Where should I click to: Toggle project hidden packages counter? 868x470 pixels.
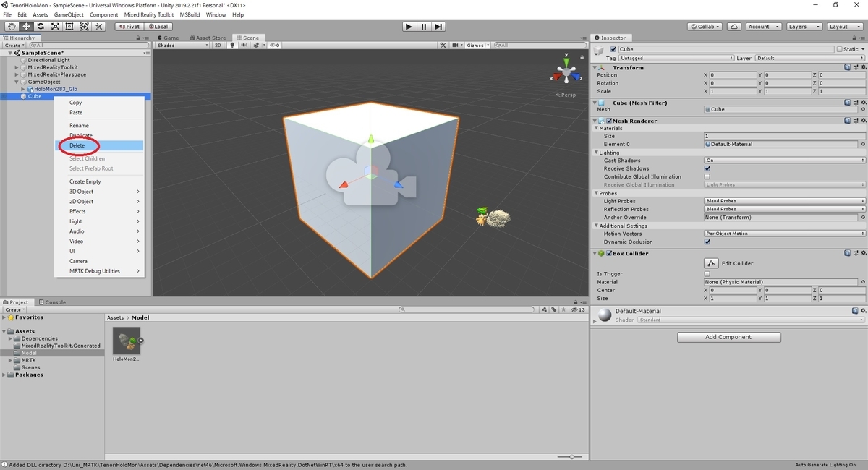(579, 309)
